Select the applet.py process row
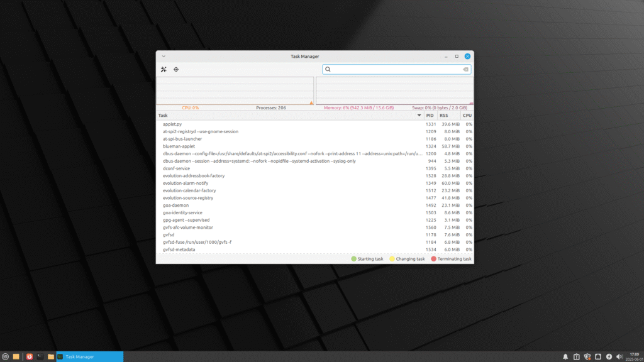This screenshot has width=644, height=362. (314, 124)
